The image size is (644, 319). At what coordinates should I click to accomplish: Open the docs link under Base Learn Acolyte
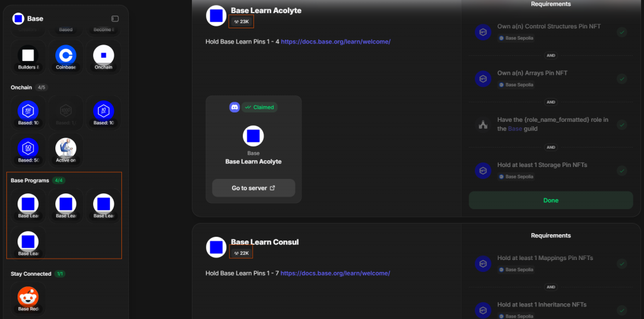[x=335, y=41]
